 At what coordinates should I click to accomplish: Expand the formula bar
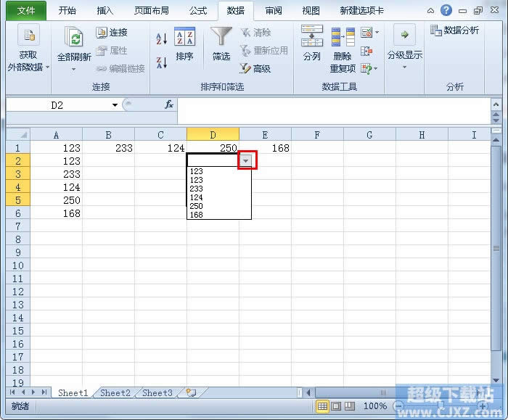[496, 104]
